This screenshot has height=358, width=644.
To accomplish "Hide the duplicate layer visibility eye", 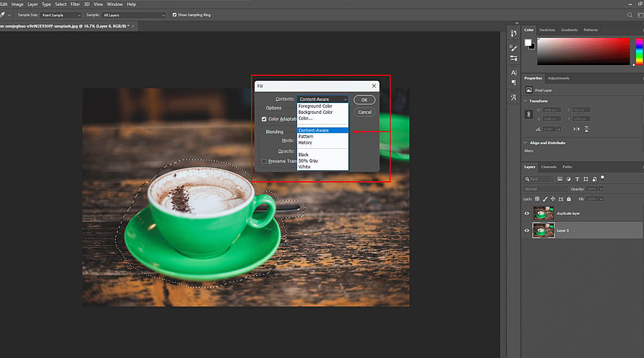I will [527, 213].
